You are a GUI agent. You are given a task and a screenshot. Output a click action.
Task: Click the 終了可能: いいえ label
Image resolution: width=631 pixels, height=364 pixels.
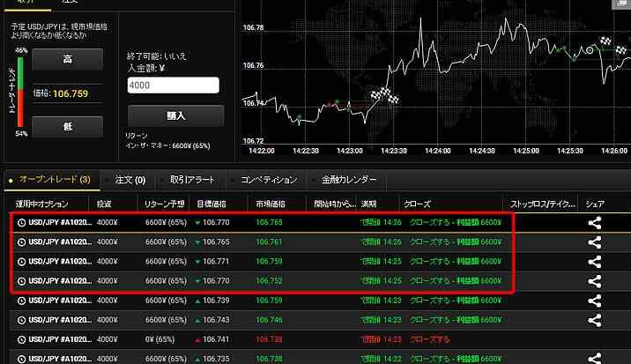coord(157,56)
